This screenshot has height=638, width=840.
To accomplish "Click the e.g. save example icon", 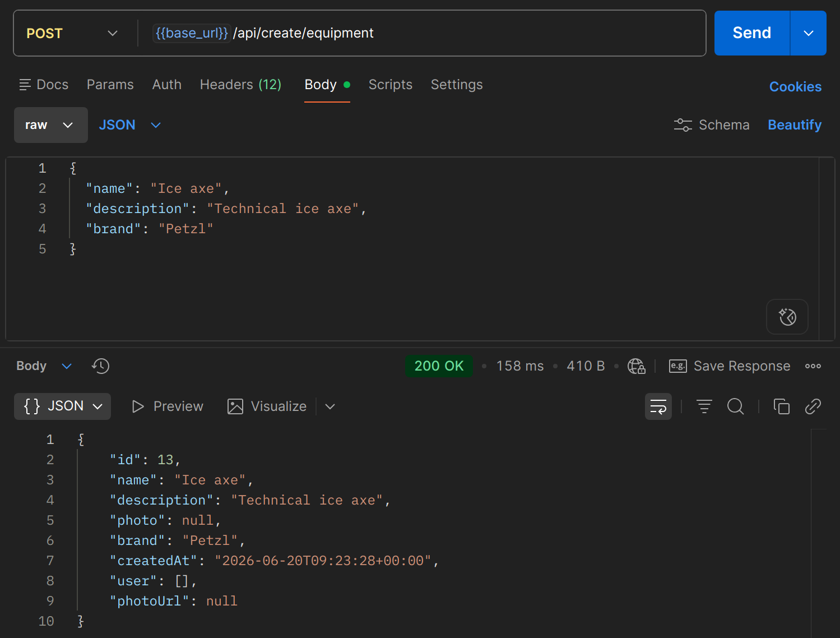I will coord(678,366).
